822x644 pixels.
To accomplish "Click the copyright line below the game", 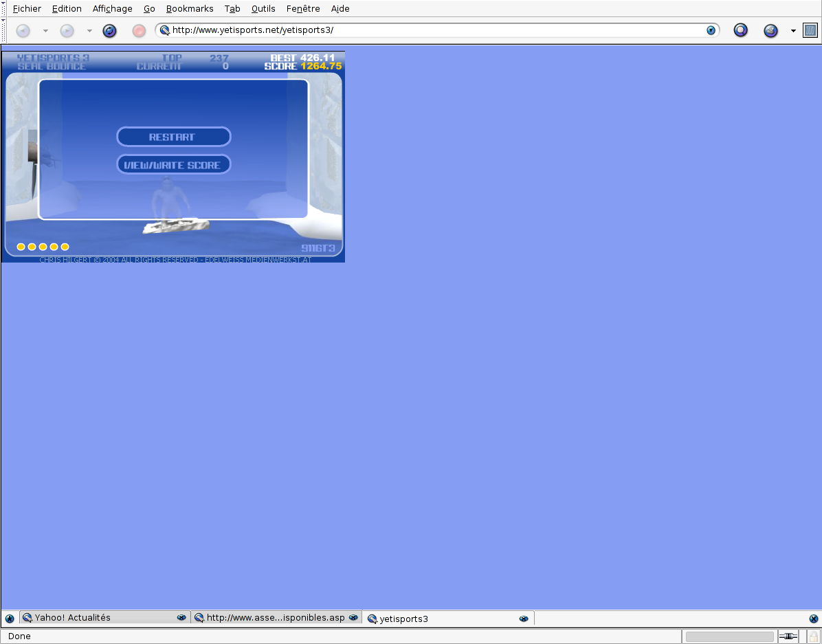I will tap(176, 260).
